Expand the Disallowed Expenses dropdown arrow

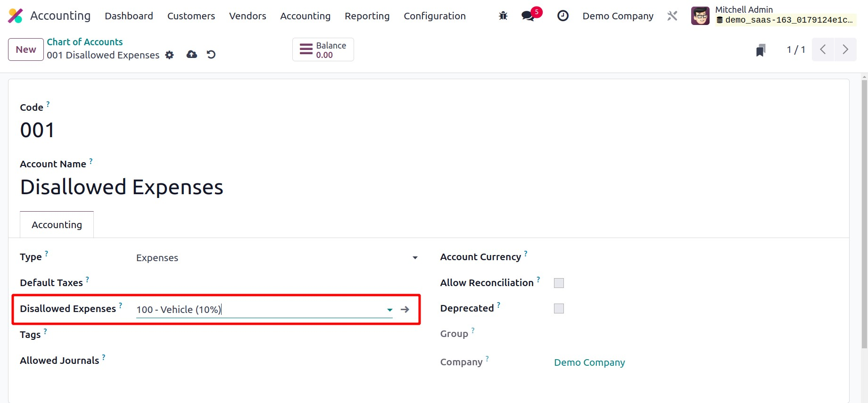pyautogui.click(x=389, y=310)
